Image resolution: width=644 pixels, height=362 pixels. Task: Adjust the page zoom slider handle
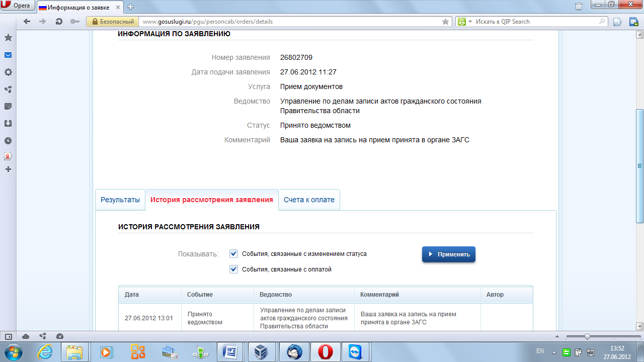pos(587,336)
